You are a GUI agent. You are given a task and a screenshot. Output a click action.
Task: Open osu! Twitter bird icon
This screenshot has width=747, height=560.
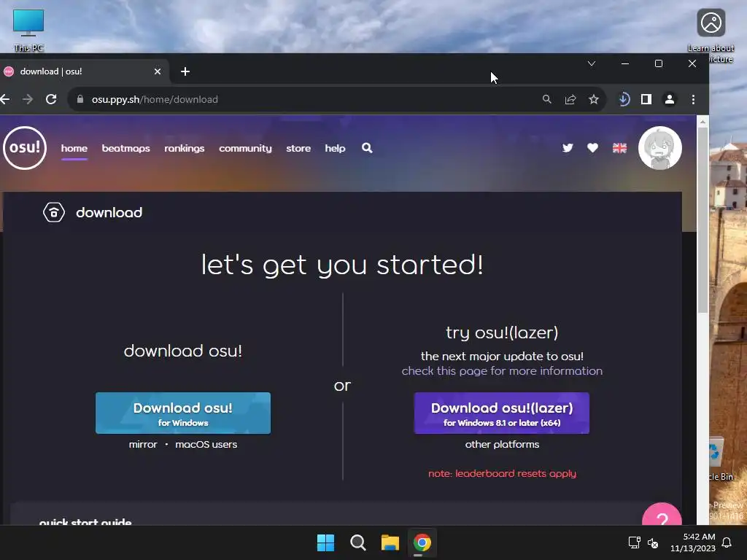568,148
